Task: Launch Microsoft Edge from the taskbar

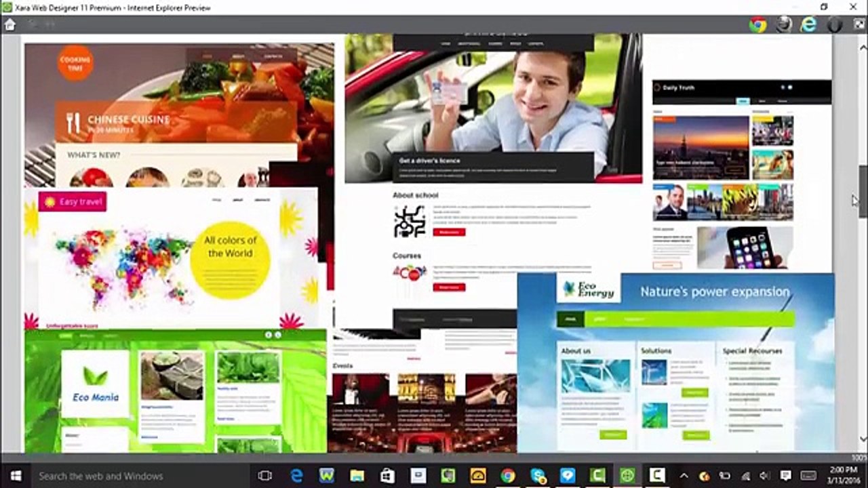Action: click(296, 476)
